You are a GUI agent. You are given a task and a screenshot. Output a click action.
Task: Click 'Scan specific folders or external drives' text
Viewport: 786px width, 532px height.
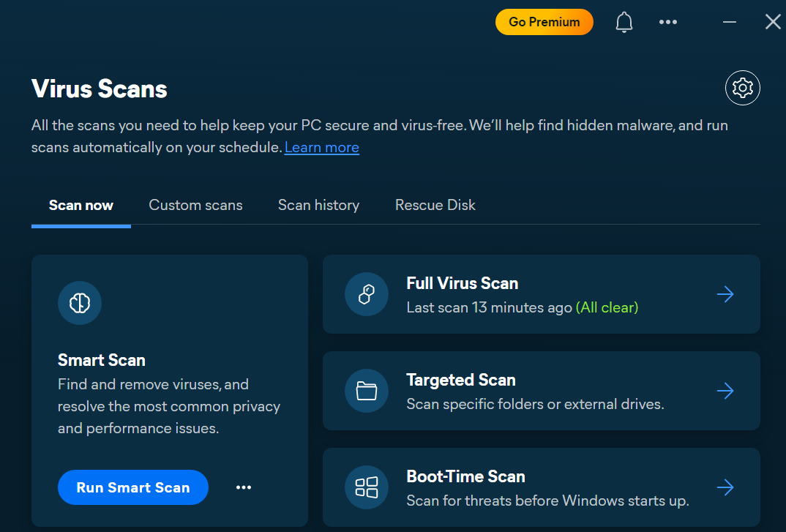click(x=535, y=404)
